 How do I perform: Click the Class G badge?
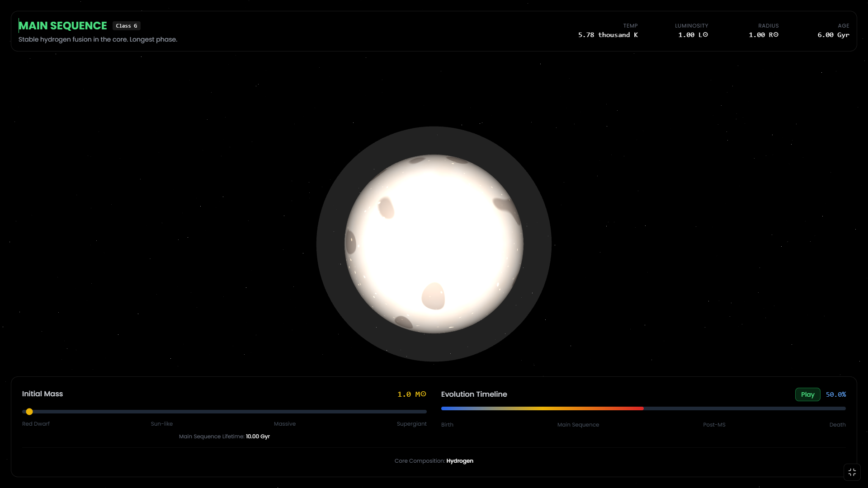click(x=127, y=26)
